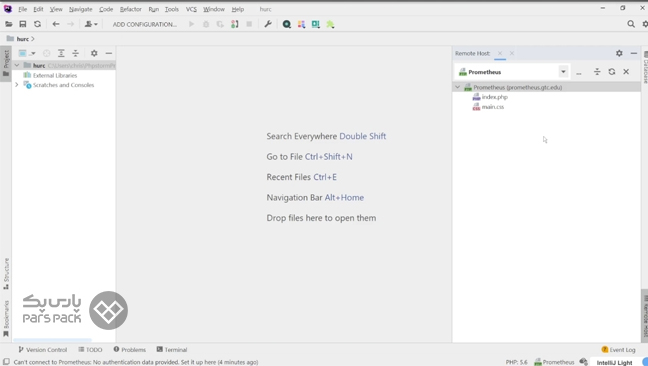Screen dimensions: 648x366
Task: Open the Refactor menu
Action: coord(131,9)
